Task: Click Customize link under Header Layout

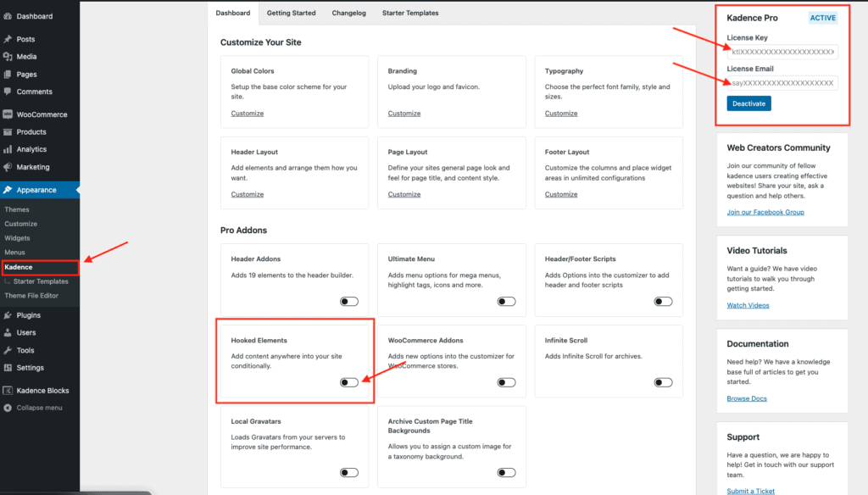Action: click(248, 194)
